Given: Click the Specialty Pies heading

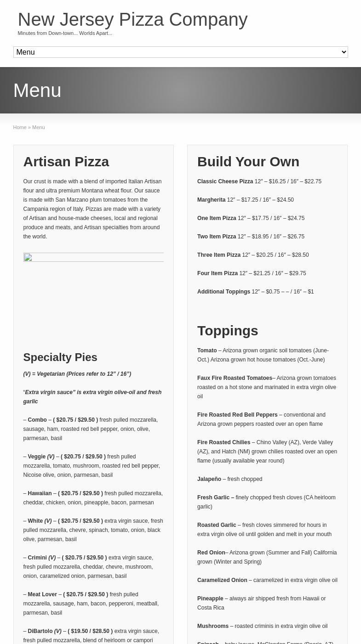Looking at the screenshot, I should click(60, 357).
